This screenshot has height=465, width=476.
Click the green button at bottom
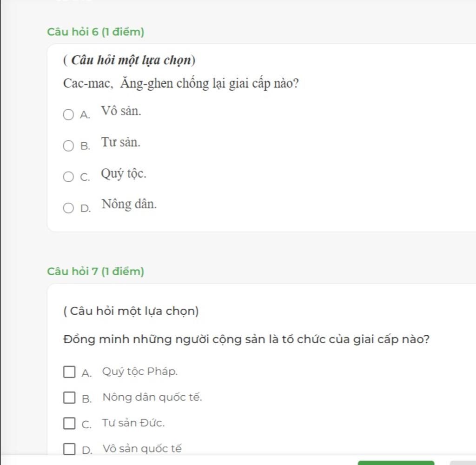[x=396, y=462]
